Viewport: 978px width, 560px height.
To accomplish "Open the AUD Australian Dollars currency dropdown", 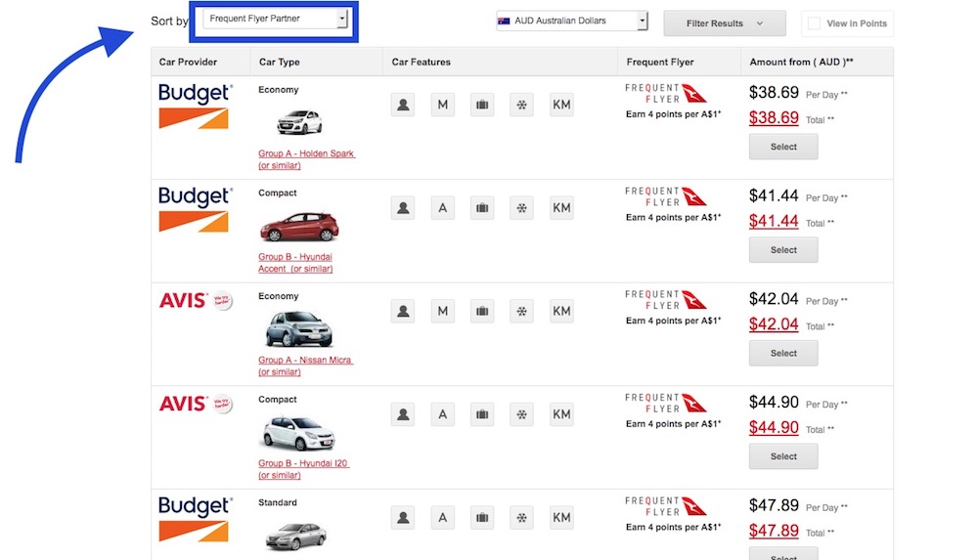I will pos(571,21).
